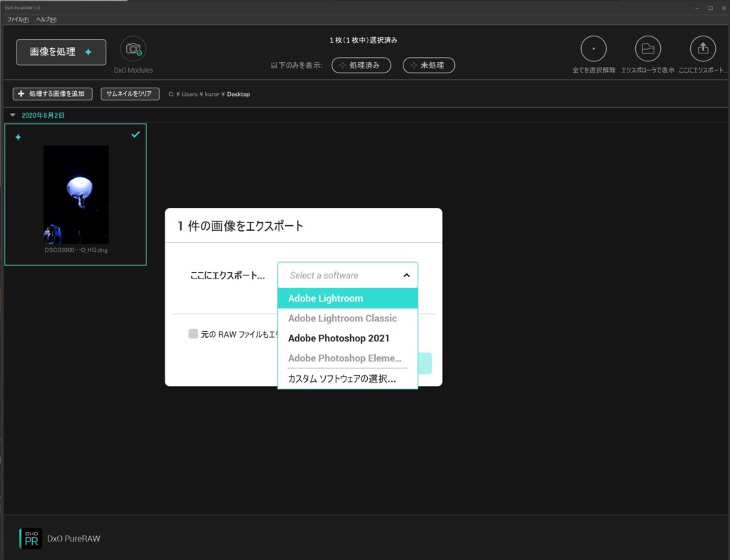Open the ファイル menu
The image size is (730, 560).
[18, 19]
